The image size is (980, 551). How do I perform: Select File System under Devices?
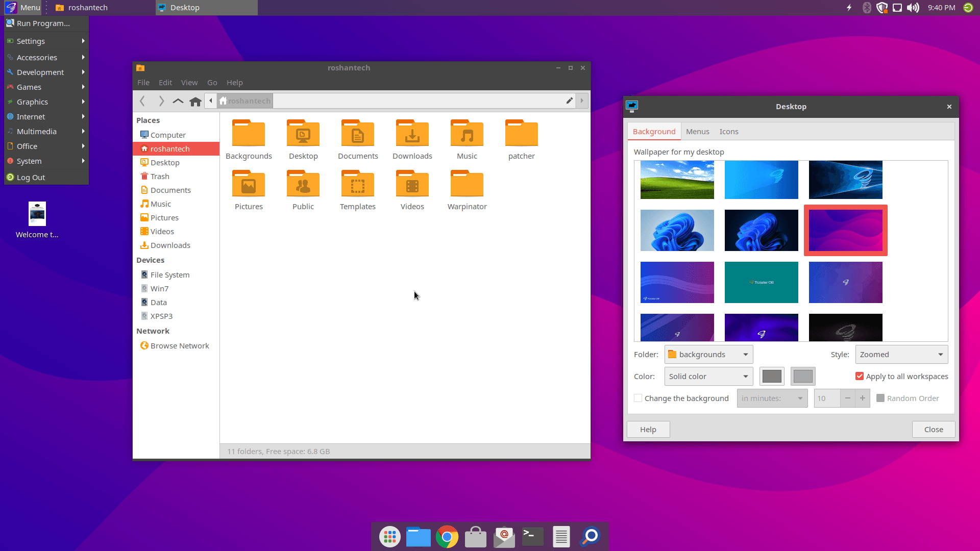tap(176, 274)
